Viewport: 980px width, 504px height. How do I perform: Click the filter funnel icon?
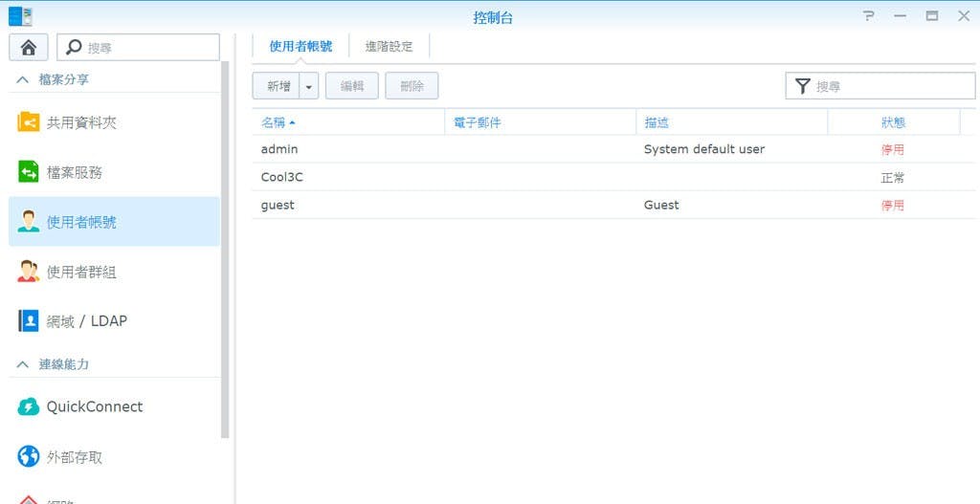point(803,86)
